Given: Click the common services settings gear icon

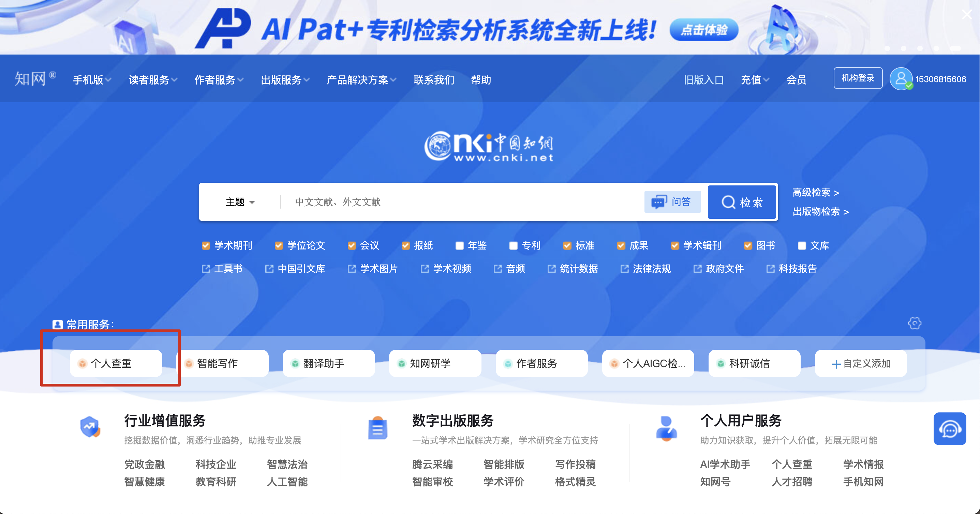Looking at the screenshot, I should click(x=915, y=323).
